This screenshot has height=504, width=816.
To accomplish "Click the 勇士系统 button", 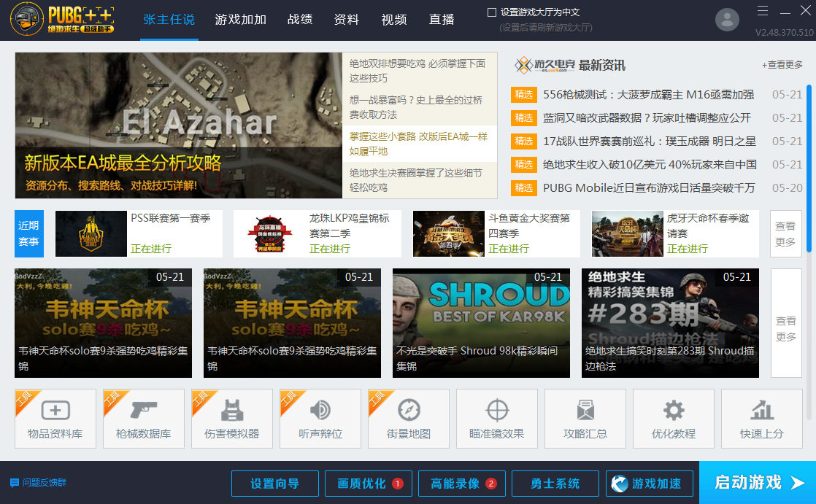I will (555, 484).
